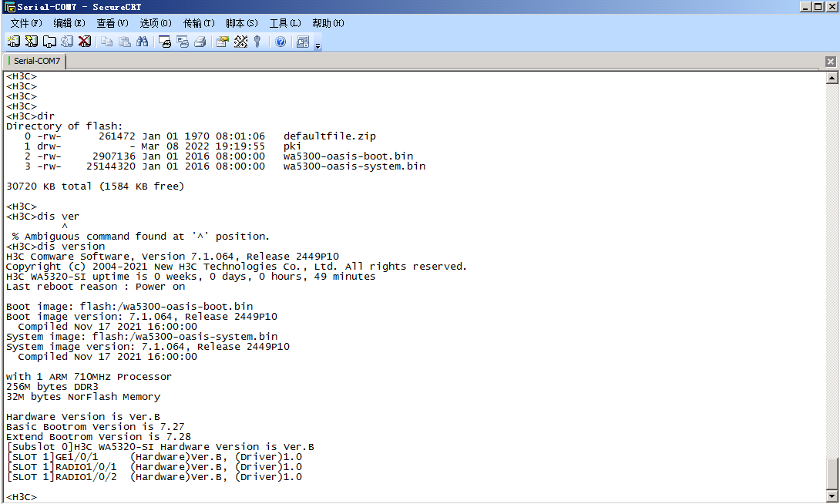This screenshot has width=840, height=504.
Task: Open Session Options from the toolbar
Action: tap(223, 42)
